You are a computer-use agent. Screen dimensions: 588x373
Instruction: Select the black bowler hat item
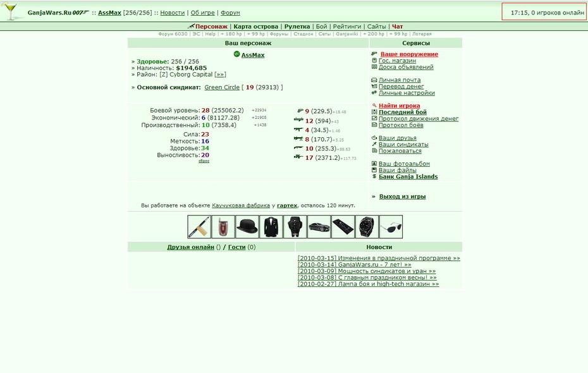point(247,226)
